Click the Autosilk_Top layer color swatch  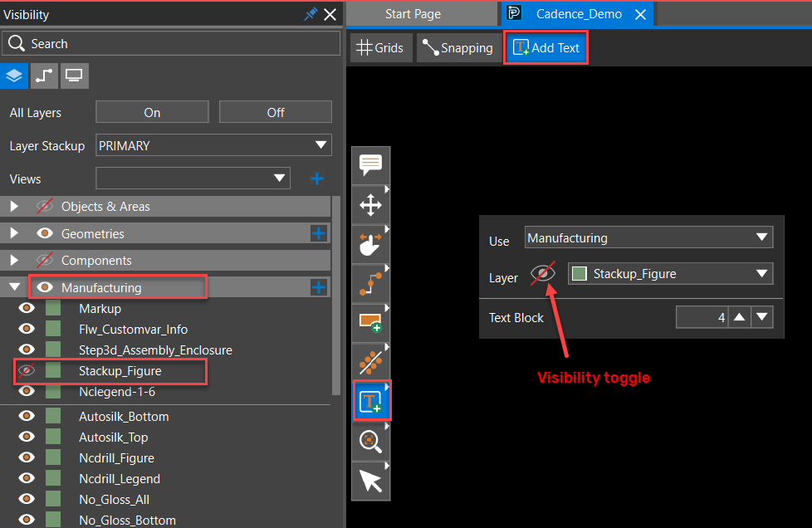pos(53,437)
